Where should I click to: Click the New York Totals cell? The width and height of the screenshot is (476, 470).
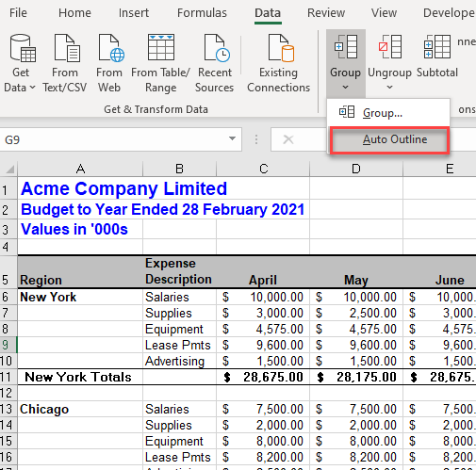[80, 377]
